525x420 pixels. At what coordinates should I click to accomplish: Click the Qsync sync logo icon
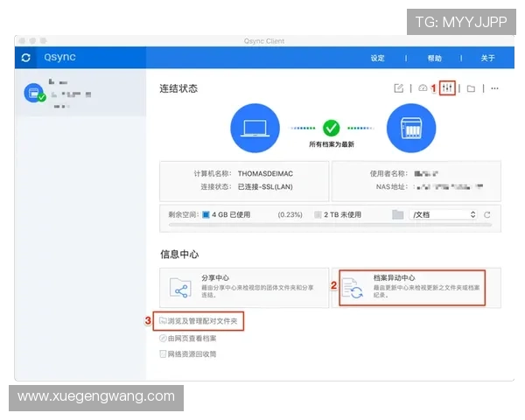tap(25, 58)
